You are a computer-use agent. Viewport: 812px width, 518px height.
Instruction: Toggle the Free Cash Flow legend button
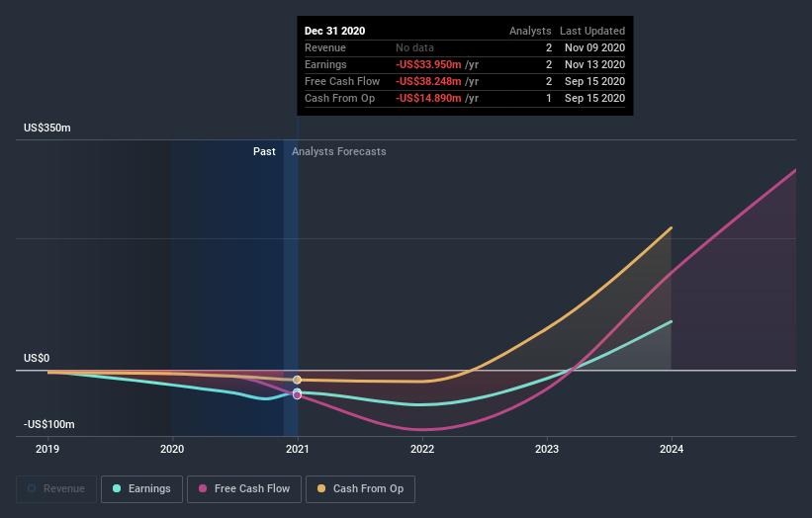[x=244, y=489]
